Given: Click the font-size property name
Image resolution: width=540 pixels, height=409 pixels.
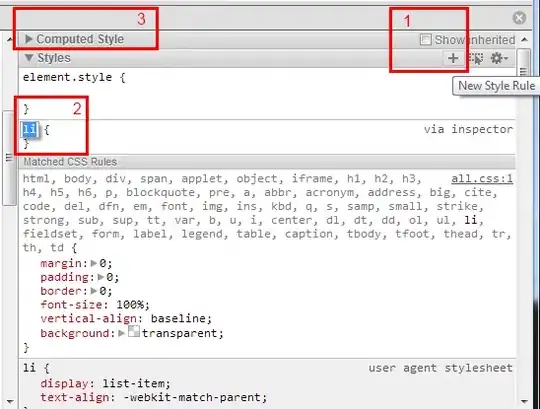Looking at the screenshot, I should (71, 305).
